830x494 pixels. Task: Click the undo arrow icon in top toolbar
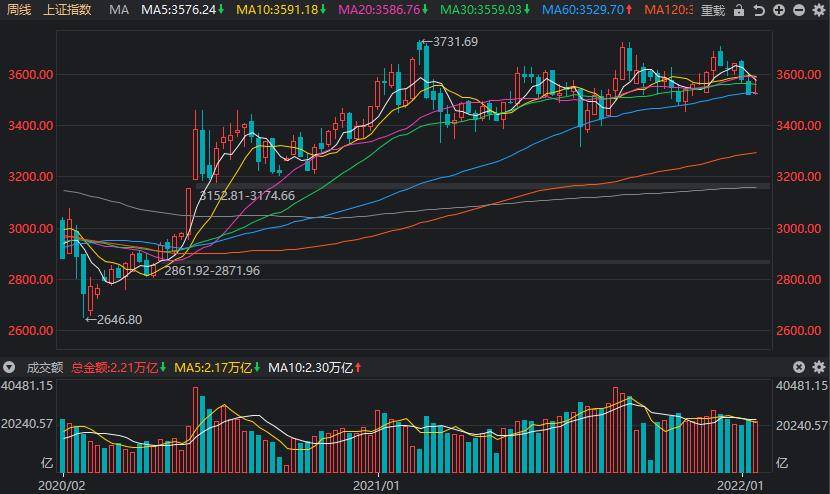(x=759, y=10)
